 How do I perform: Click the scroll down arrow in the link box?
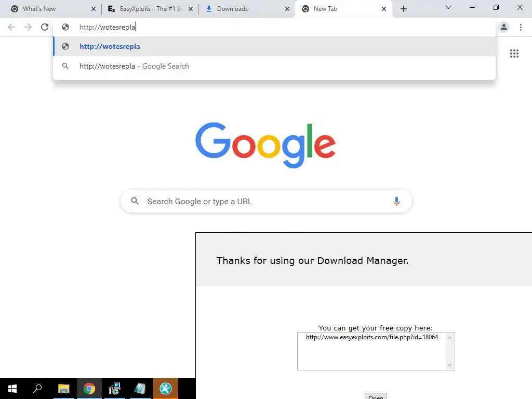[449, 365]
